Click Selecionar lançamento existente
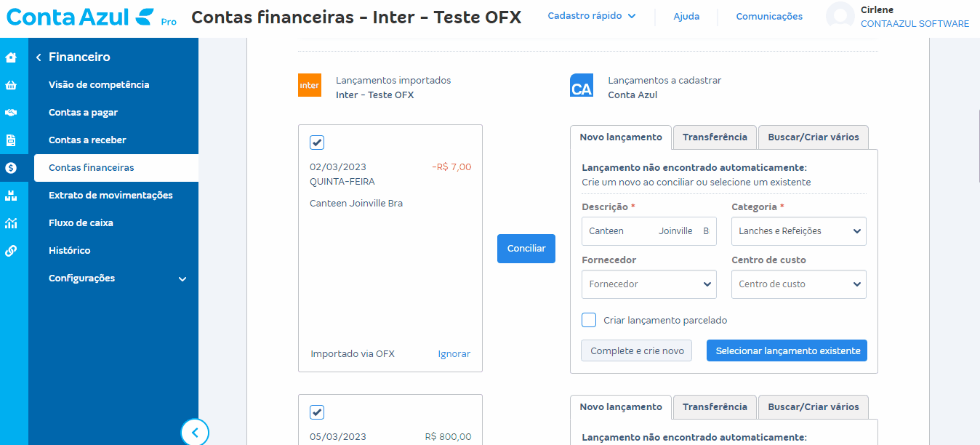Image resolution: width=980 pixels, height=445 pixels. (x=787, y=350)
